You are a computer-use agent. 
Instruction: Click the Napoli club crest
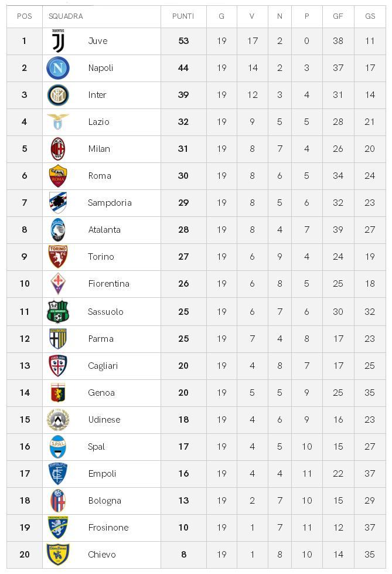(58, 68)
